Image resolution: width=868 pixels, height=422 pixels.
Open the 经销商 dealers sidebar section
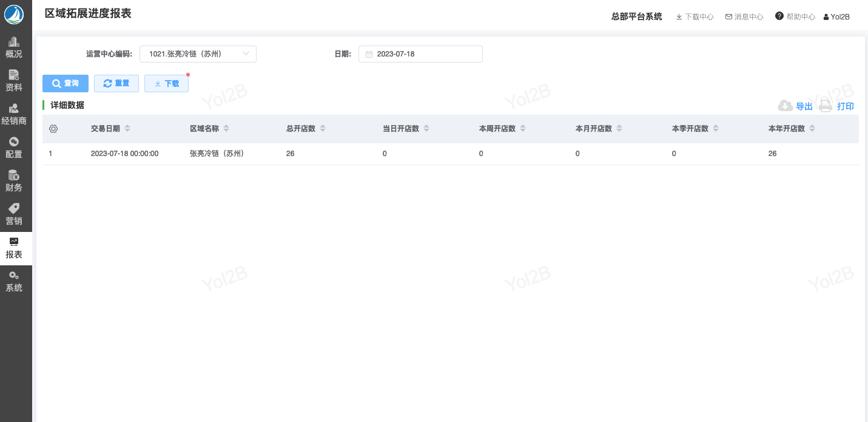pyautogui.click(x=14, y=114)
